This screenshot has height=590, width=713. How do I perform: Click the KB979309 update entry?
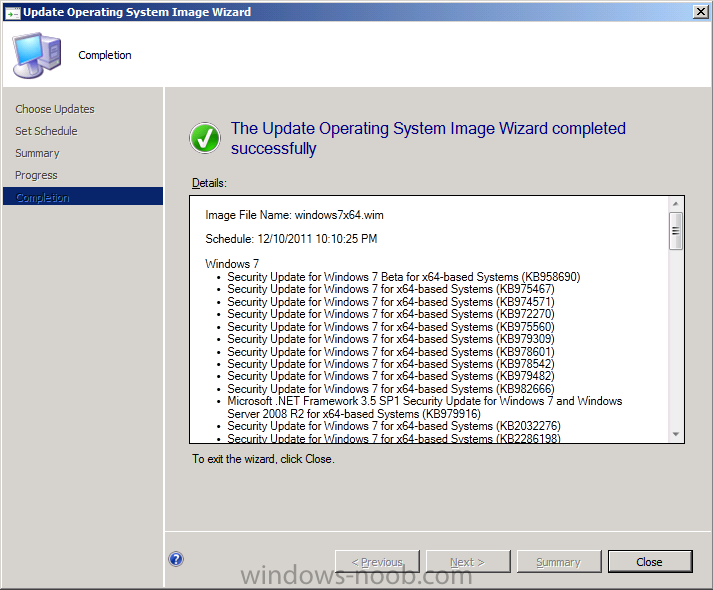[x=391, y=339]
